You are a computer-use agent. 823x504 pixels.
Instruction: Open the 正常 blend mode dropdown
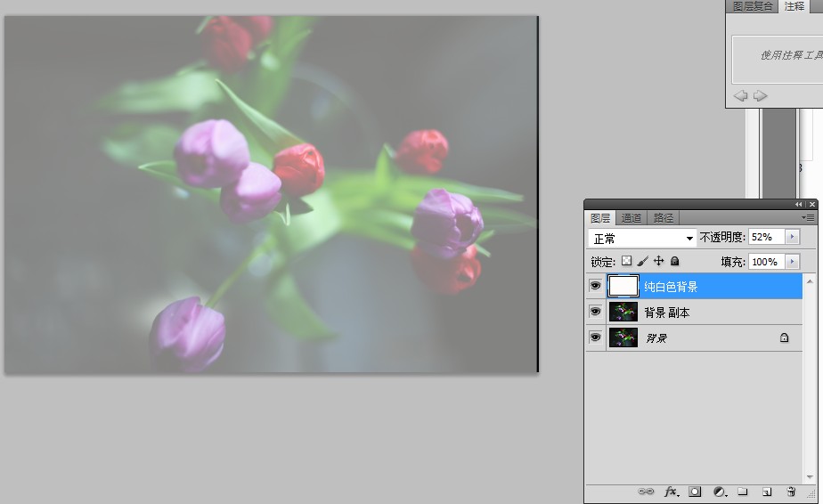[642, 238]
